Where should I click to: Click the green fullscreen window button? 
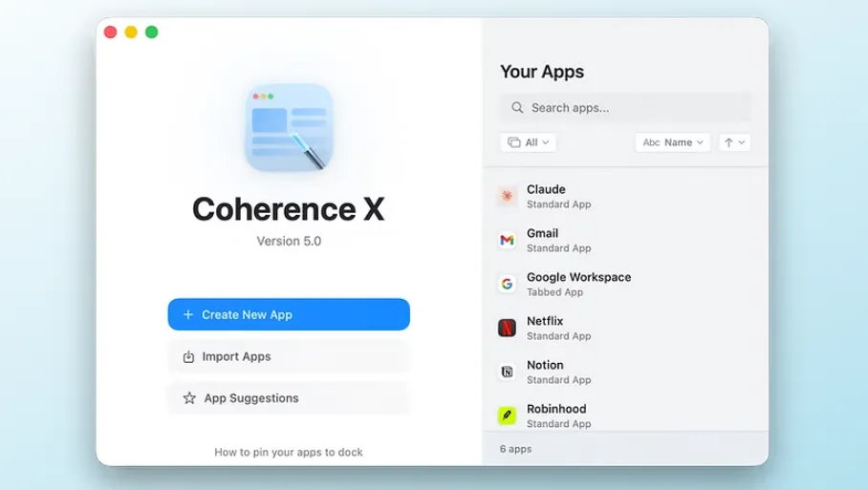[x=151, y=32]
